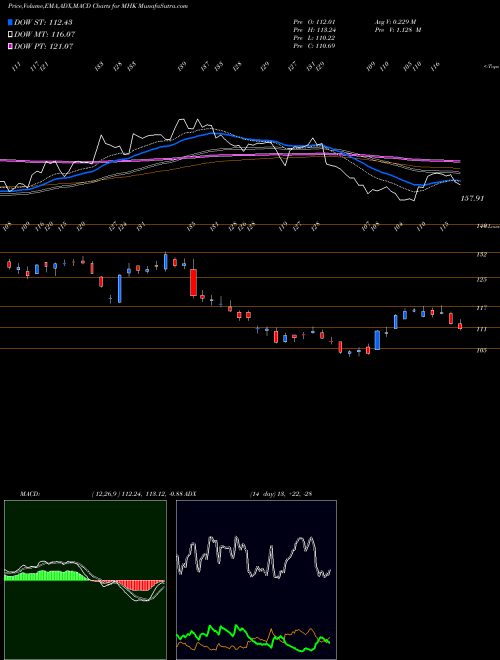Click the 105 price axis label
This screenshot has height=660, width=500.
[x=482, y=350]
